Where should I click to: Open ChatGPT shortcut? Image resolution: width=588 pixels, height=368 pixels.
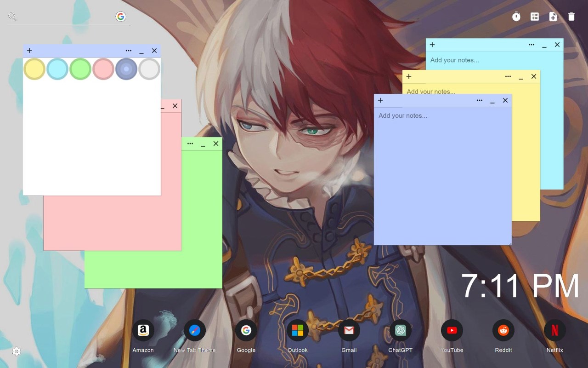(x=400, y=330)
